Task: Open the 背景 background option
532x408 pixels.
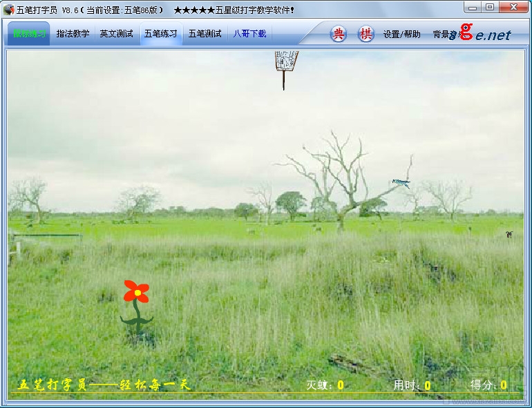Action: tap(441, 35)
